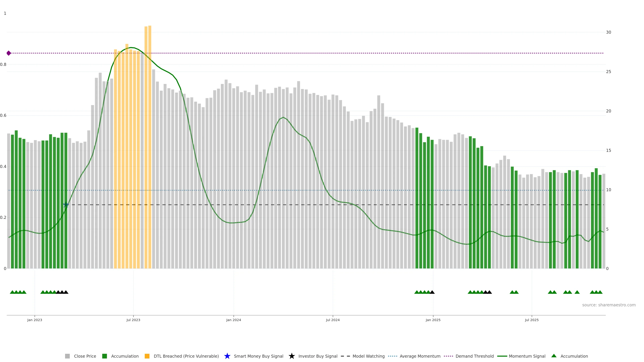Click the blue star icon in legend
This screenshot has height=362, width=644.
click(x=227, y=356)
